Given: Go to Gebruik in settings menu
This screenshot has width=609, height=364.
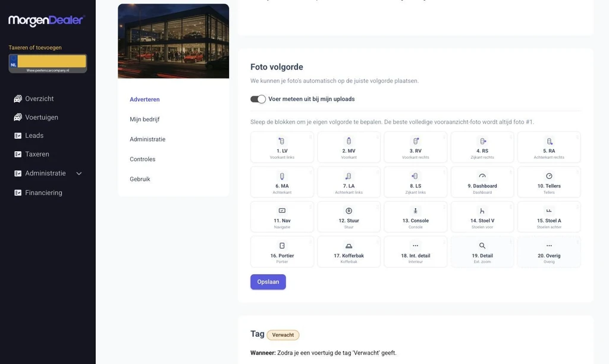Looking at the screenshot, I should (x=140, y=179).
